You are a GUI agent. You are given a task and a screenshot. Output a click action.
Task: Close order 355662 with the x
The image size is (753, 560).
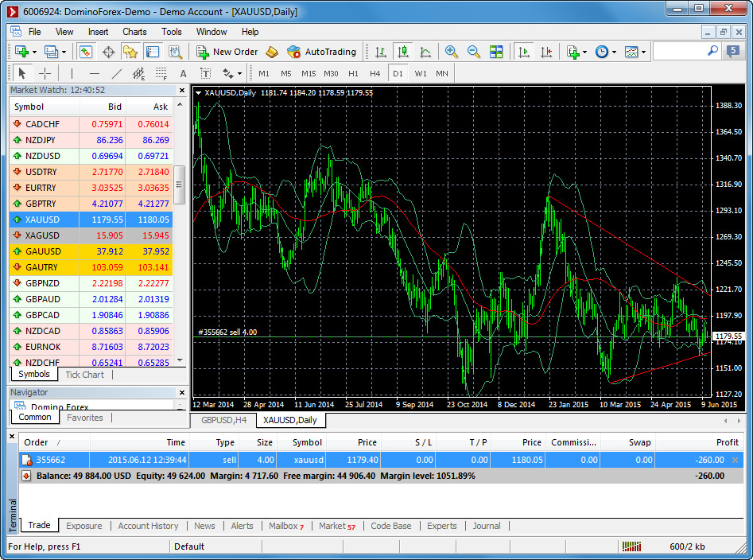(x=735, y=460)
